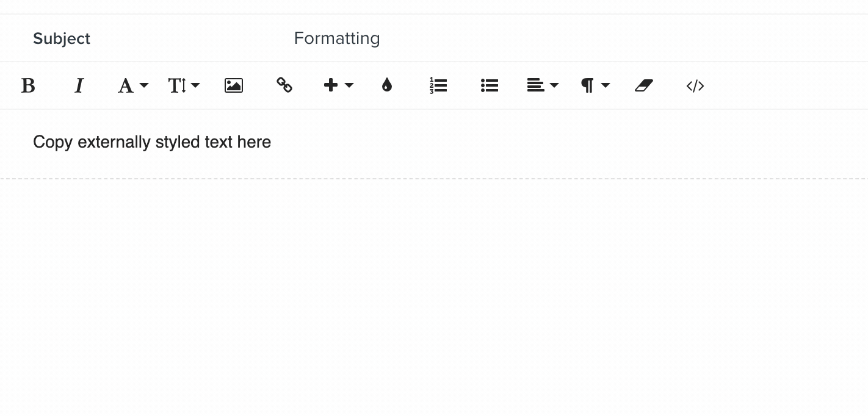Toggle italic formatting
The width and height of the screenshot is (868, 416).
79,86
